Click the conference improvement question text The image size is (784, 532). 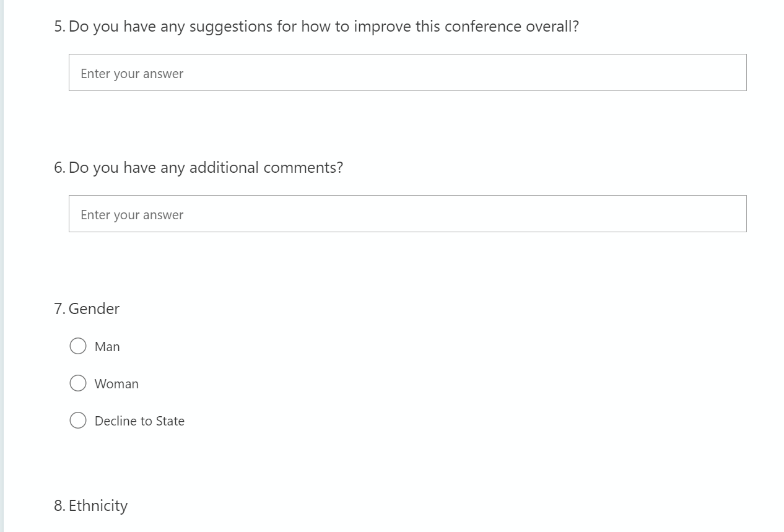[323, 27]
